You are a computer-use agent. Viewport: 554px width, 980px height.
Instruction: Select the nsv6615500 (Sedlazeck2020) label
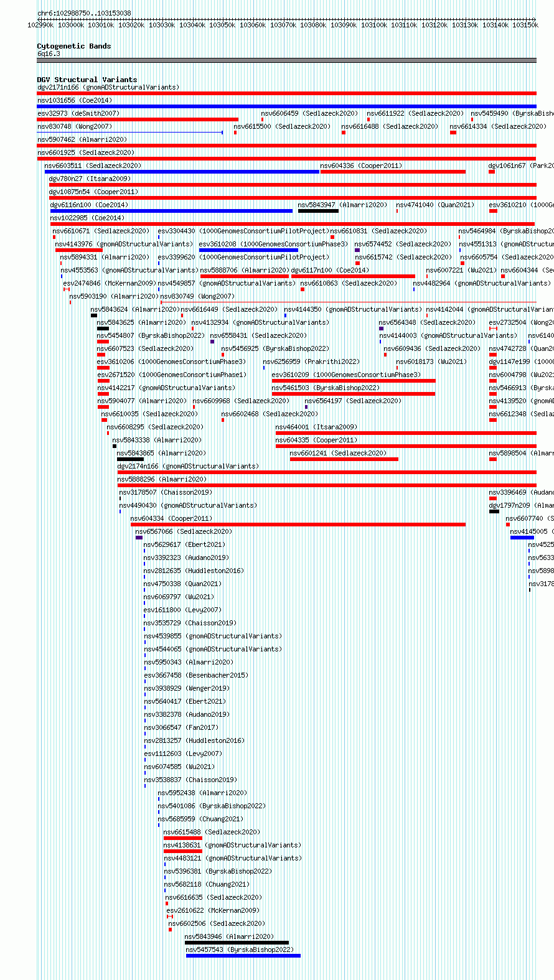[282, 126]
